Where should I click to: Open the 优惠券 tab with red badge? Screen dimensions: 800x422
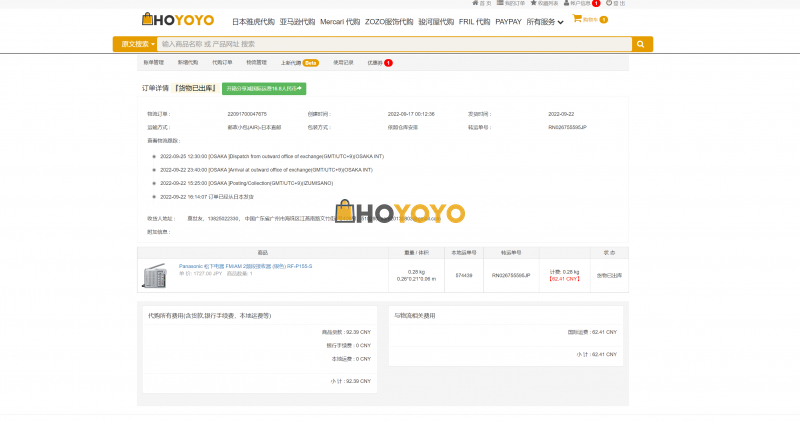click(x=380, y=63)
